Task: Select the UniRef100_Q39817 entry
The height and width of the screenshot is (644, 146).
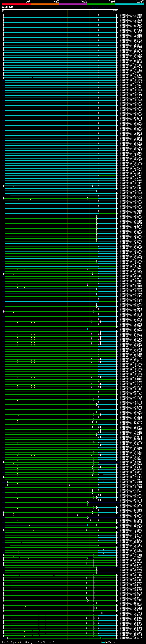Action: (x=131, y=25)
